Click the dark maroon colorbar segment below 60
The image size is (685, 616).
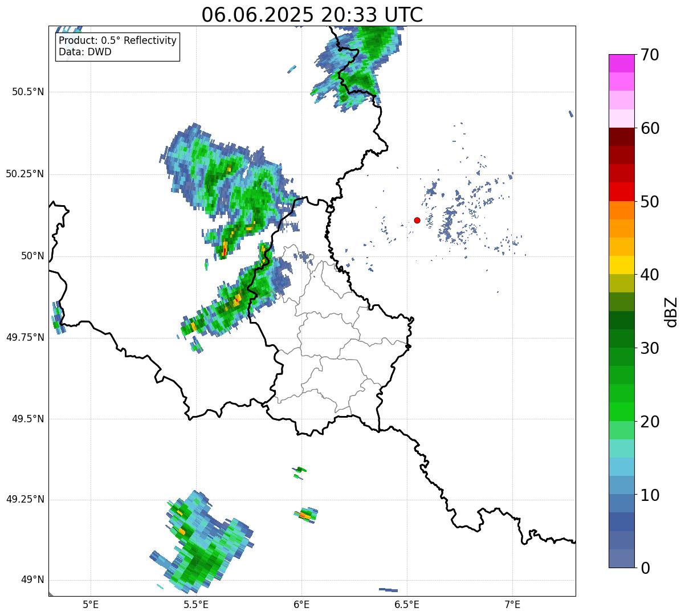(622, 137)
